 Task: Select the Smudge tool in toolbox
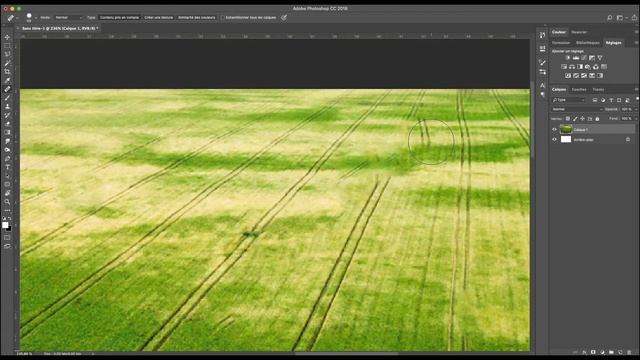7,141
